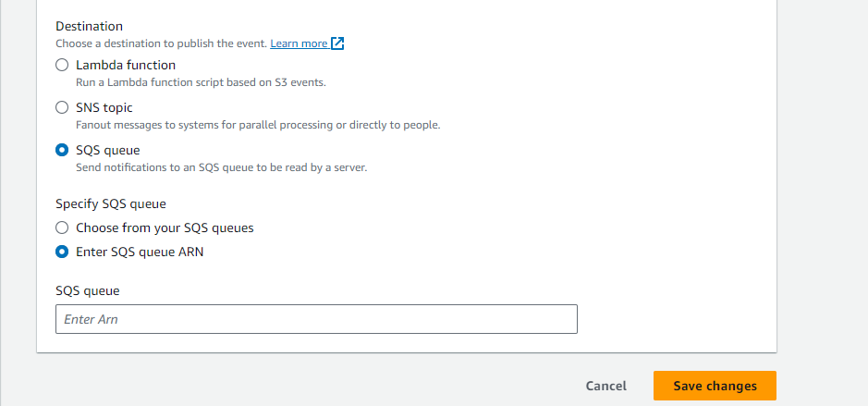Click the 'Enter SQS queue ARN' radio circle
Screen dimensions: 868x406
tap(62, 252)
